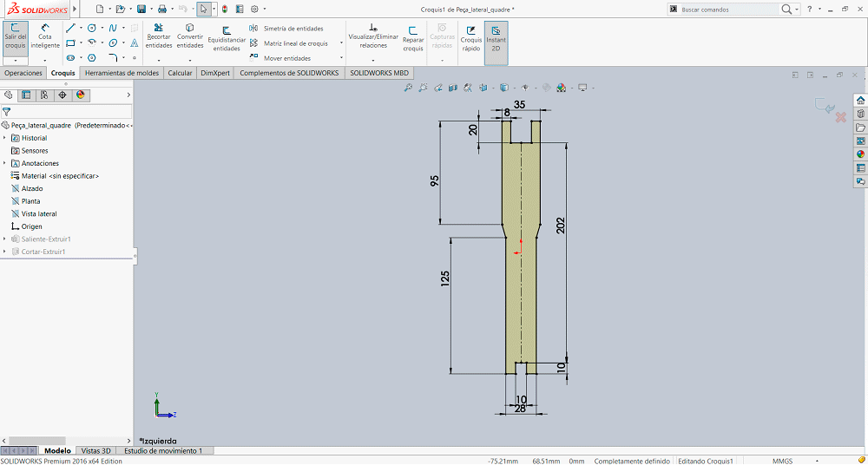Select the Vistas 3D bottom tab

[95, 450]
